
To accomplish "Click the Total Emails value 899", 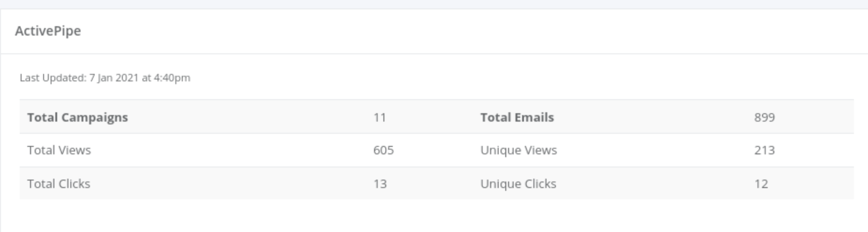I will tap(764, 117).
